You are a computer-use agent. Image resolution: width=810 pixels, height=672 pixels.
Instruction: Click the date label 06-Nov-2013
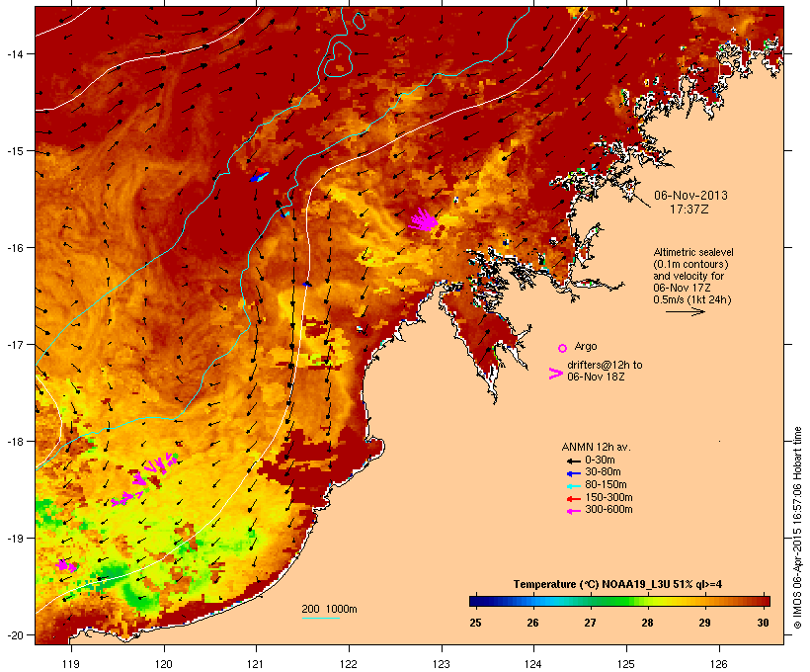[690, 196]
